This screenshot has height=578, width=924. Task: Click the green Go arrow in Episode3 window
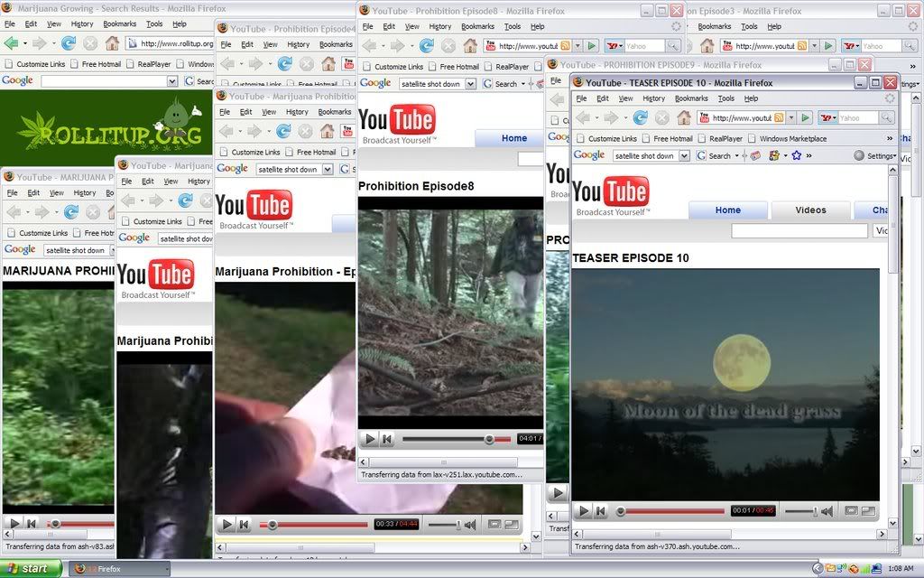(x=828, y=45)
